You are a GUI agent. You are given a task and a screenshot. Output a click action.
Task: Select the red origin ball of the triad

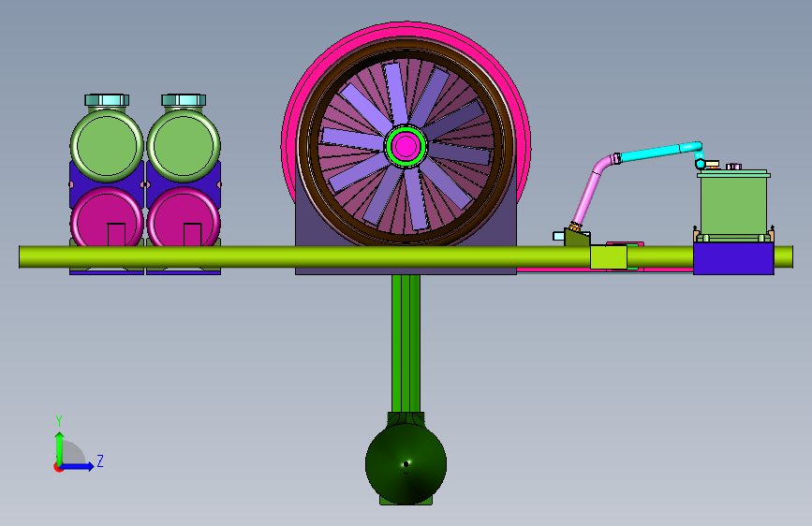57,467
